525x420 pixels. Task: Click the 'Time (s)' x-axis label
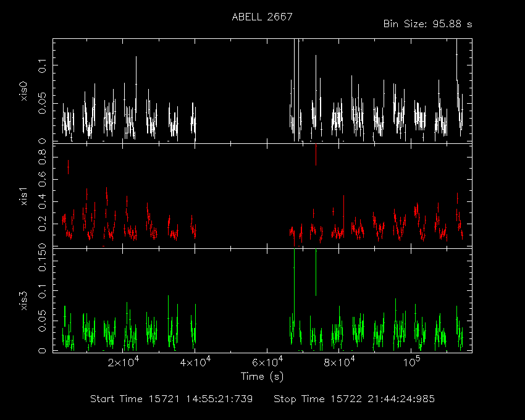(x=262, y=377)
